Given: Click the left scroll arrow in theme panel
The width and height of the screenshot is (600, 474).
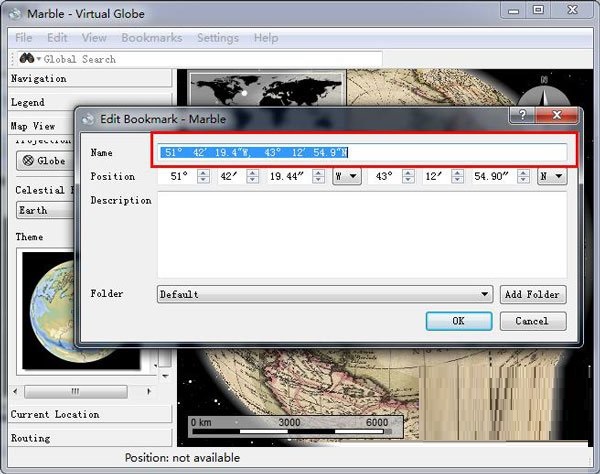Looking at the screenshot, I should click(x=15, y=391).
